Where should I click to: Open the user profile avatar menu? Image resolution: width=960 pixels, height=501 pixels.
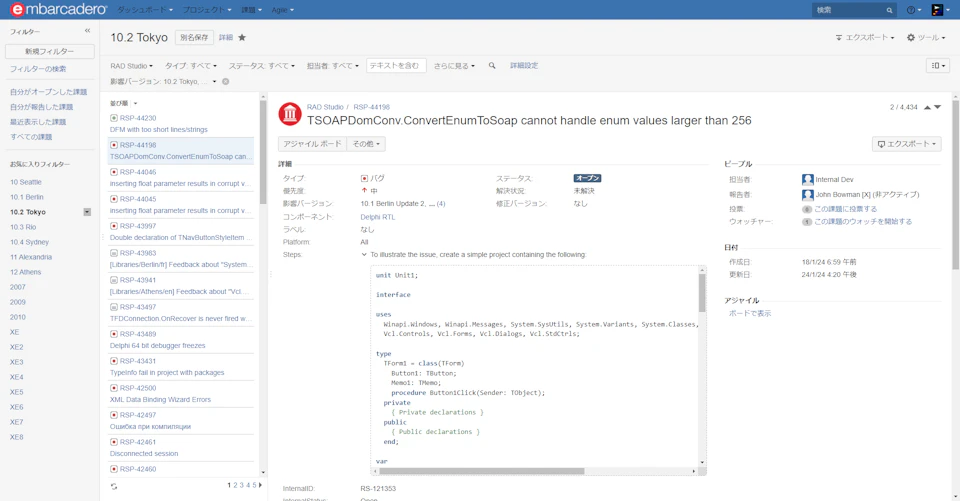[x=939, y=10]
